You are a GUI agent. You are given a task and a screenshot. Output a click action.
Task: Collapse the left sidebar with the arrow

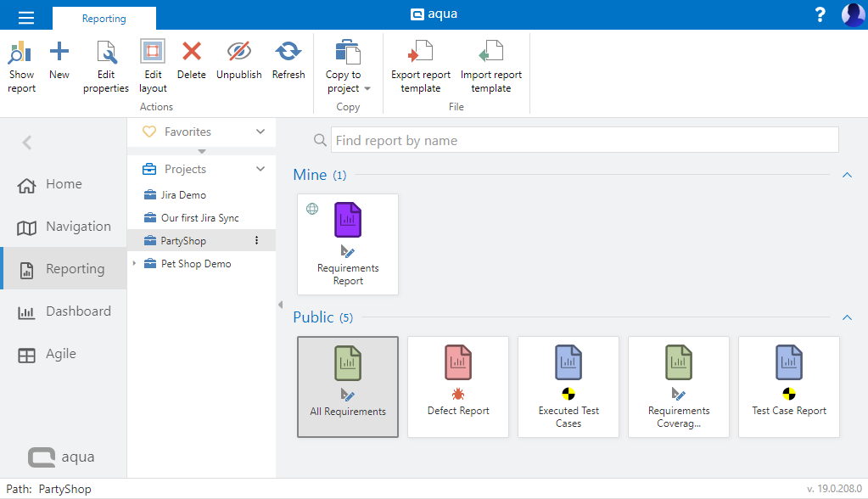(x=27, y=143)
